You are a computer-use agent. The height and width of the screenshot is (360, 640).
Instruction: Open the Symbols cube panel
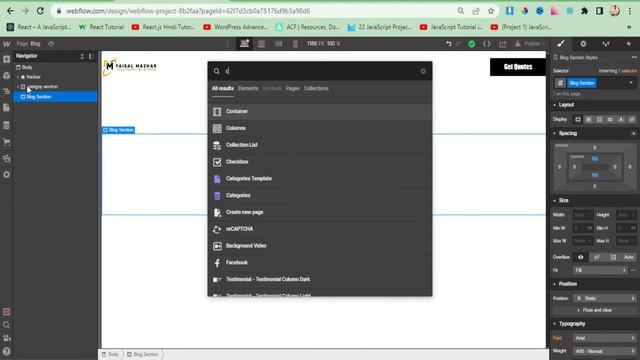[7, 76]
